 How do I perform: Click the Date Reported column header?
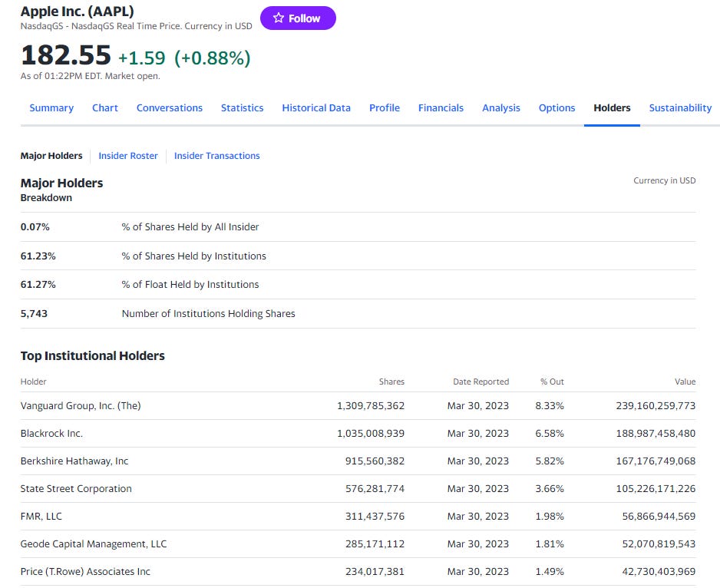click(x=481, y=382)
